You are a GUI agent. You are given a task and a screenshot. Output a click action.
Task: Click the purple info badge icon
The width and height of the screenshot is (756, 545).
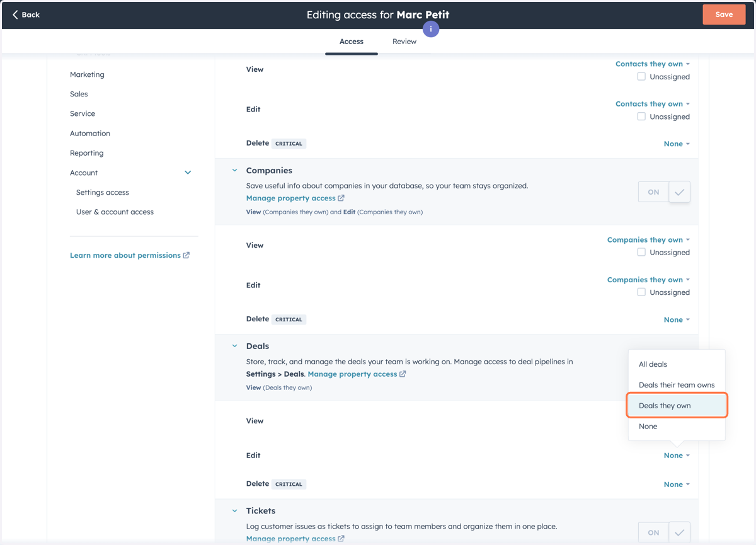[431, 29]
